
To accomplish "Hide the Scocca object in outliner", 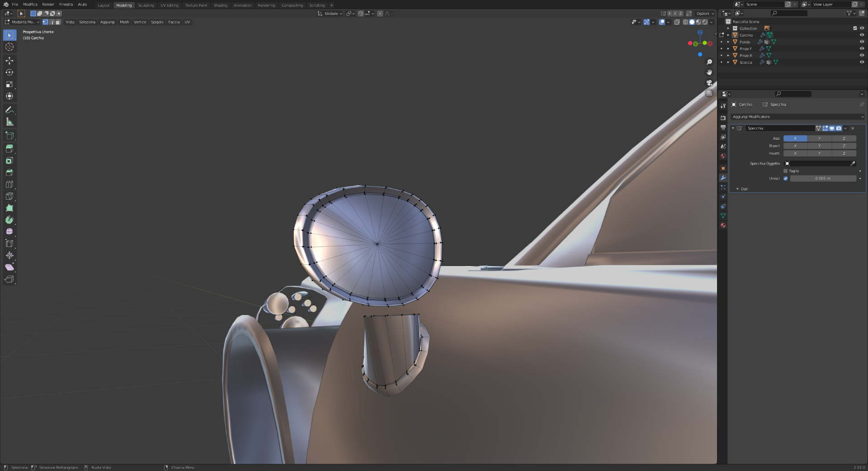I will coord(862,62).
